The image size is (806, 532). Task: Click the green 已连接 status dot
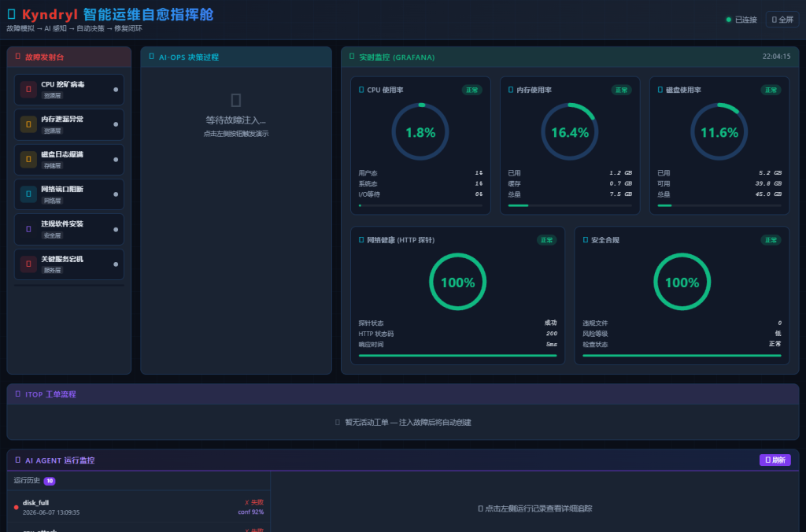(x=728, y=20)
